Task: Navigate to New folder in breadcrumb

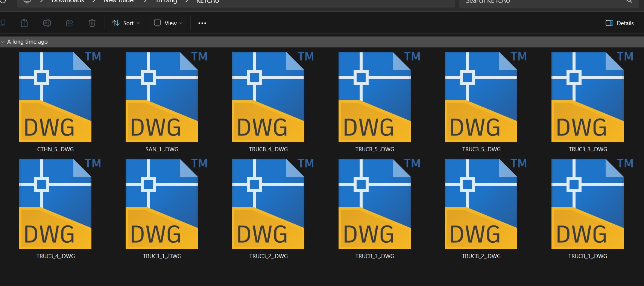Action: pos(119,2)
